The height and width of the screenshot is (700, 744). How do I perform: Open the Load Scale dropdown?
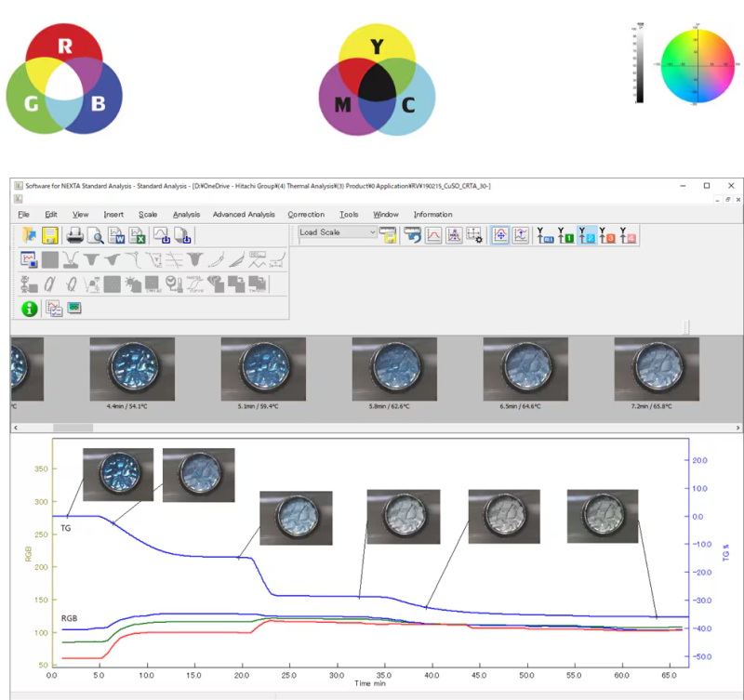pyautogui.click(x=337, y=232)
